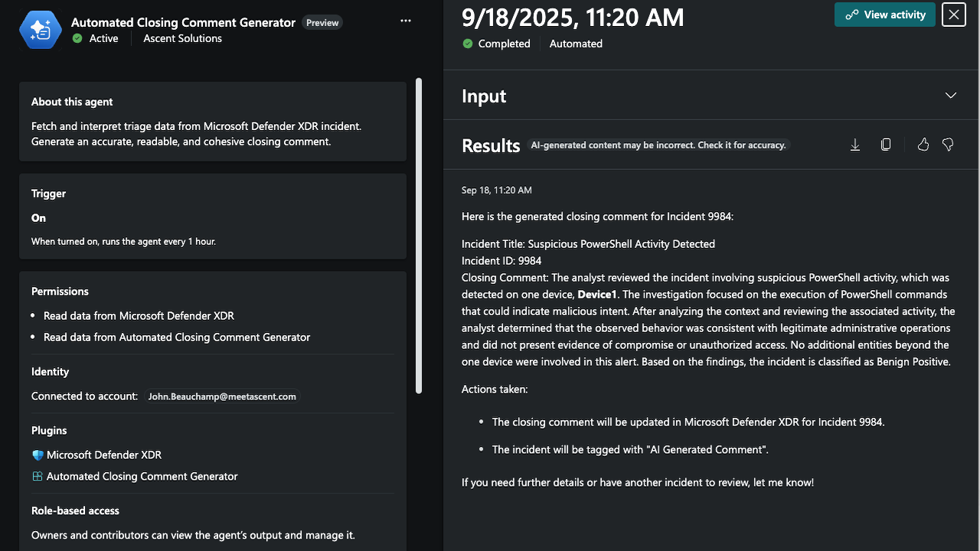
Task: Click the 'Actions taken:' line
Action: click(495, 389)
